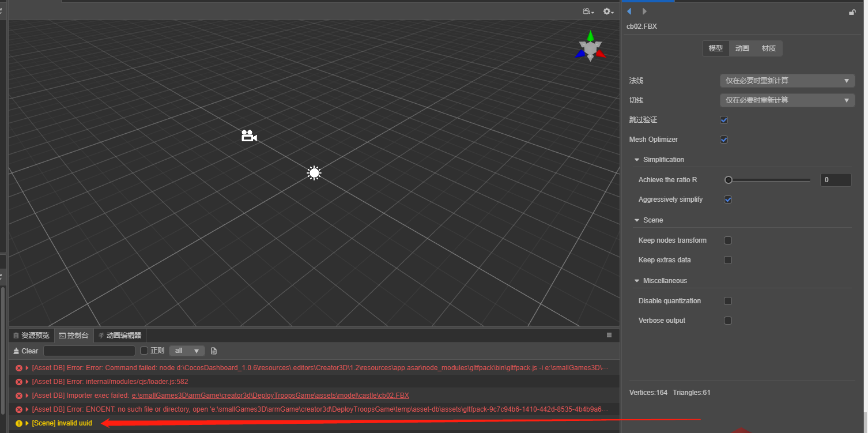This screenshot has width=868, height=433.
Task: Expand the Command failed error entry
Action: [27, 368]
